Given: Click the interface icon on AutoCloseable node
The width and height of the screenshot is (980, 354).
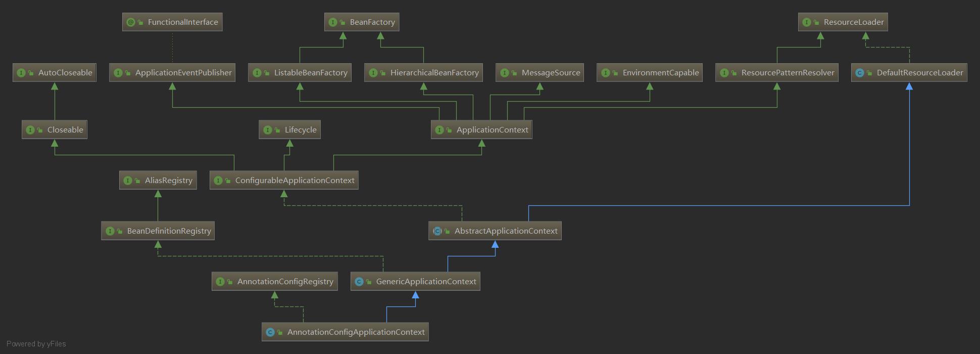Looking at the screenshot, I should coord(21,73).
